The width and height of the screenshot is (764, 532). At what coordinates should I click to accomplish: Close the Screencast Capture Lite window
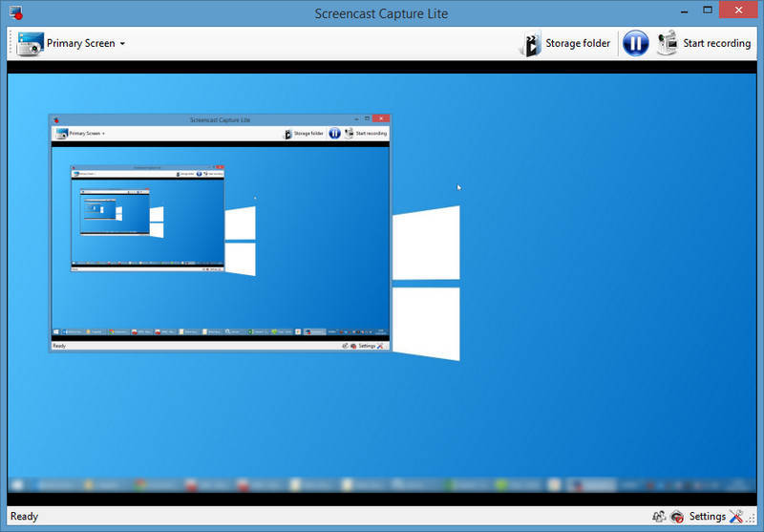click(738, 10)
